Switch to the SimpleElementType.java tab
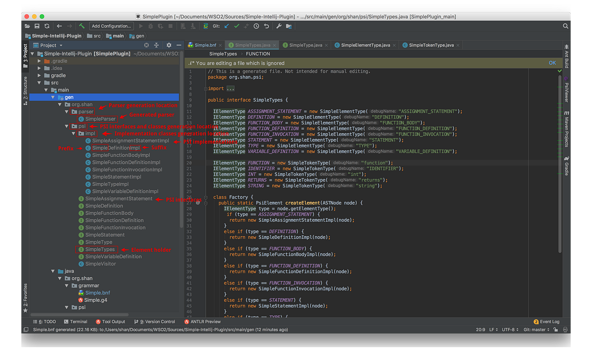Viewport: 592px width, 364px height. (x=365, y=44)
